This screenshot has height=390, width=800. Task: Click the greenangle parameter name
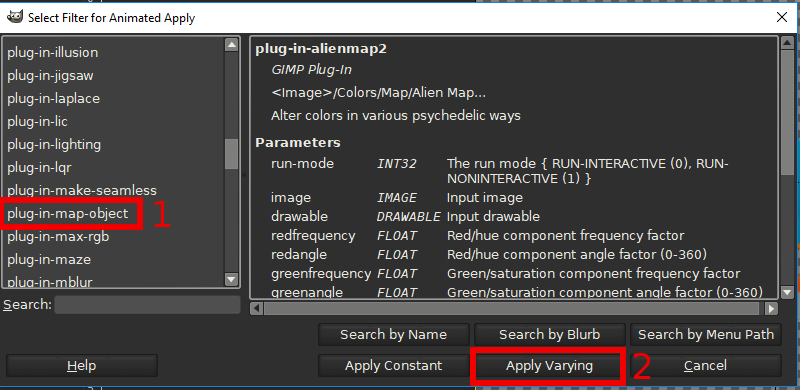point(307,292)
